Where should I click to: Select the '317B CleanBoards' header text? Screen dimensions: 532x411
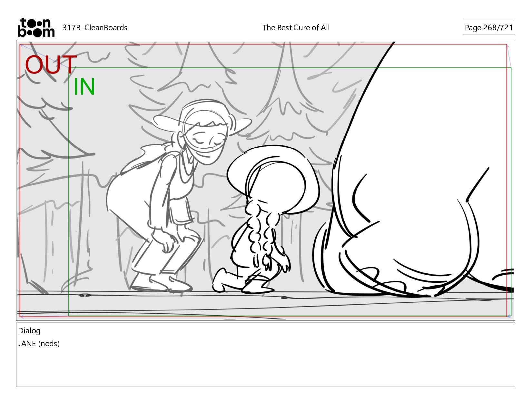coord(95,28)
